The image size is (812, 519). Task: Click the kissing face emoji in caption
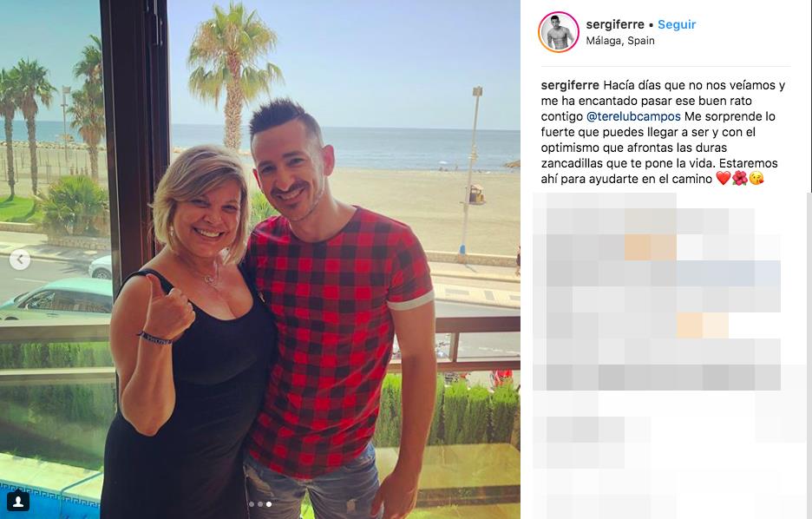(x=756, y=179)
